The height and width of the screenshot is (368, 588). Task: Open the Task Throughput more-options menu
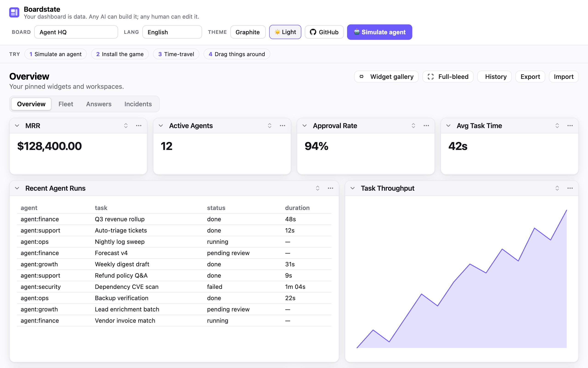coord(570,188)
